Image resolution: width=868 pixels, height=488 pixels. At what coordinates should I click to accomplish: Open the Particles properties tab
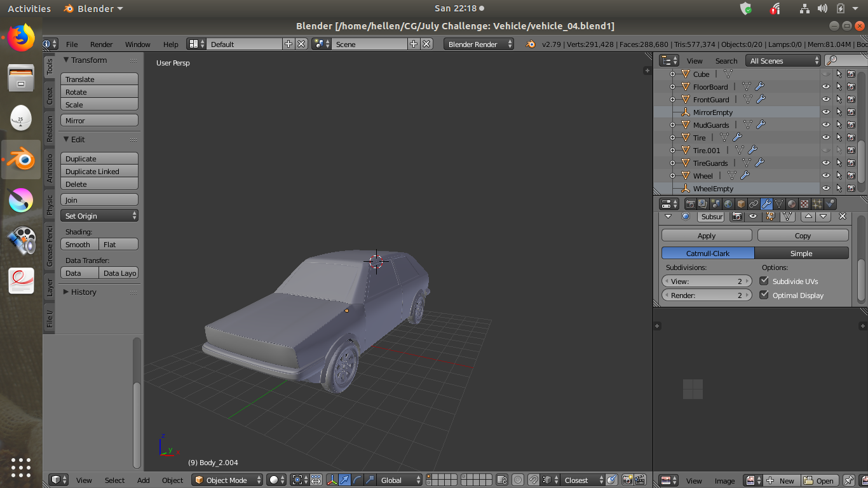(x=817, y=204)
